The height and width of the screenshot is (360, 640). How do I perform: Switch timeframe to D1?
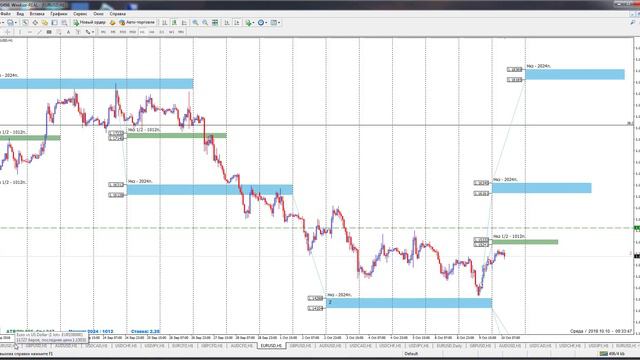click(162, 32)
